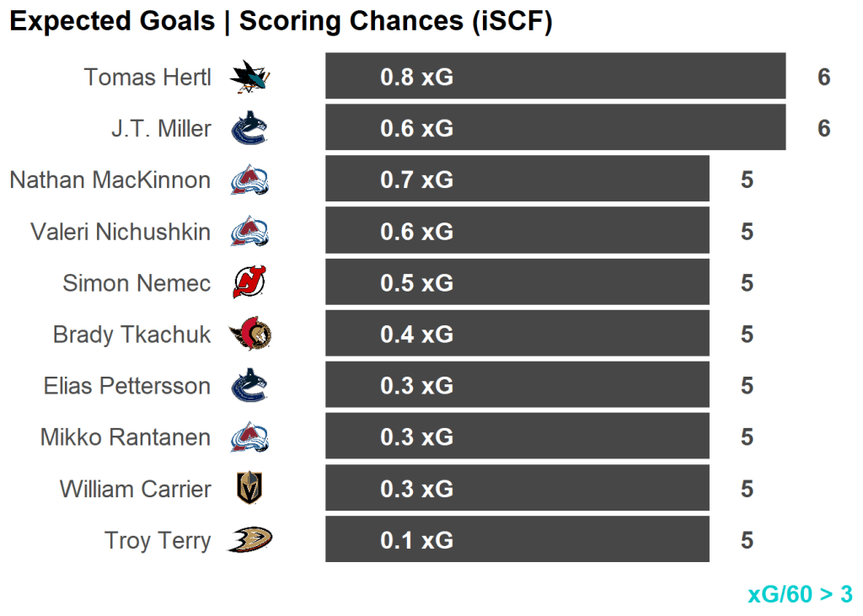The width and height of the screenshot is (863, 616).
Task: Click the Avalanche logo next to Valeri Nichushkin
Action: [250, 232]
